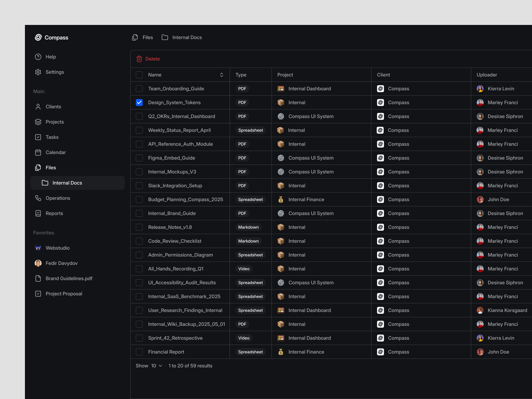Click the Settings gear icon
532x399 pixels.
coord(38,72)
